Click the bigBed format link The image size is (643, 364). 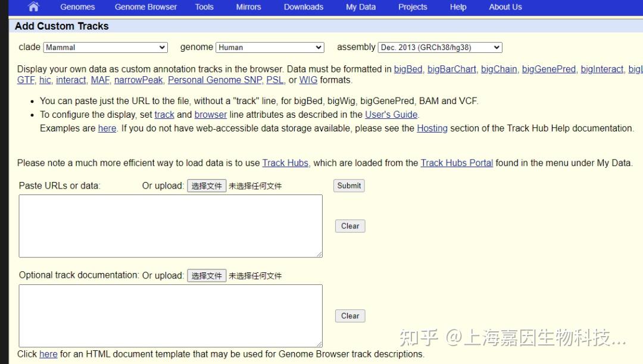click(407, 68)
